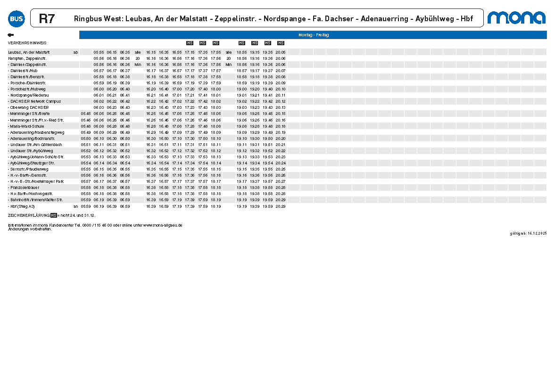Screen dimensions: 555x392
Task: Select the Leubas, An der Malstatt stop
Action: (29, 52)
